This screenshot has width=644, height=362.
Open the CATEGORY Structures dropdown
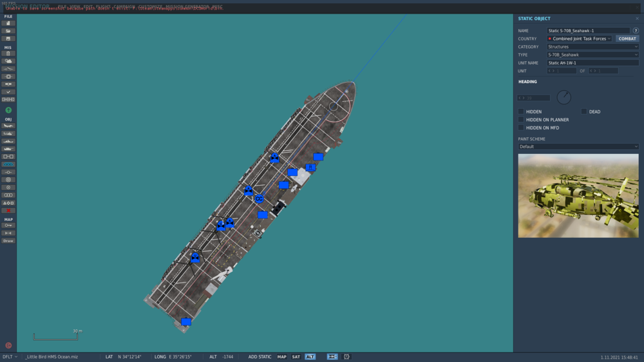pos(592,47)
